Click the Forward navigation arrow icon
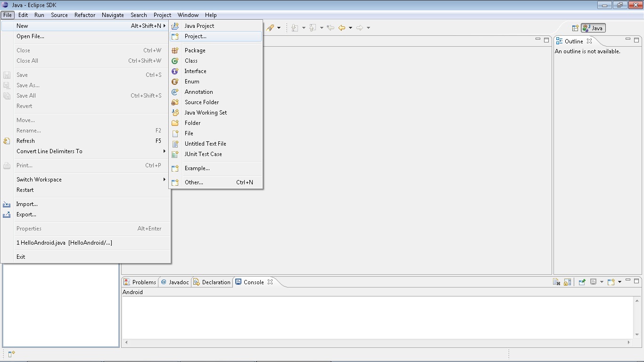Screen dimensions: 644x362 (360, 28)
